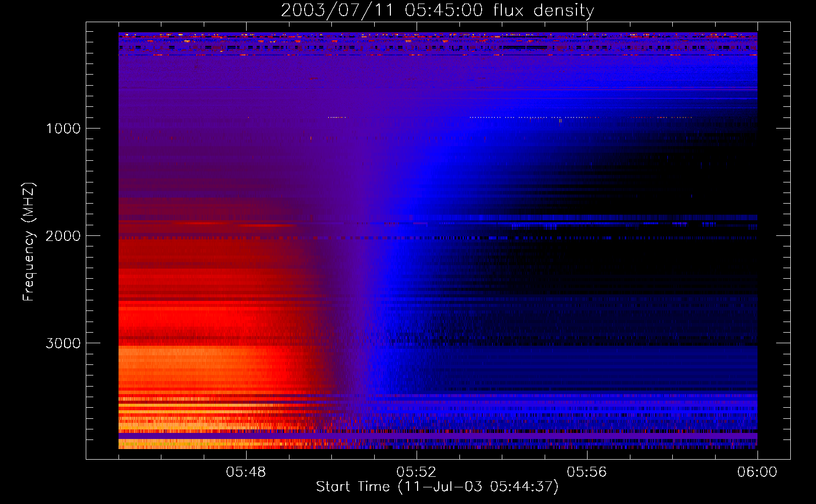Image resolution: width=816 pixels, height=504 pixels.
Task: Click the 05:52 time tick label
Action: click(417, 472)
